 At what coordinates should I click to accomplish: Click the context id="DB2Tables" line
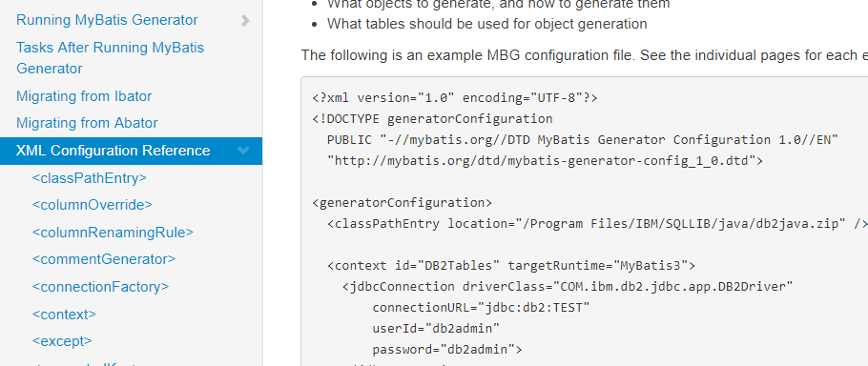[511, 266]
